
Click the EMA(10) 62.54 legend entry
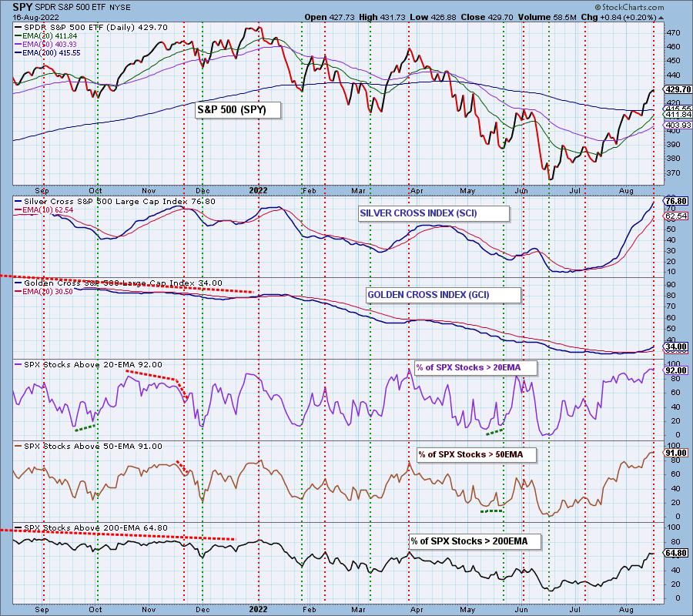[x=44, y=210]
